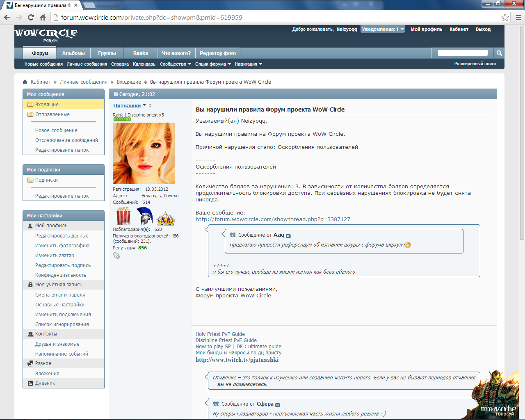The image size is (525, 420).
Task: Click the Мой профиль person icon
Action: pos(30,226)
